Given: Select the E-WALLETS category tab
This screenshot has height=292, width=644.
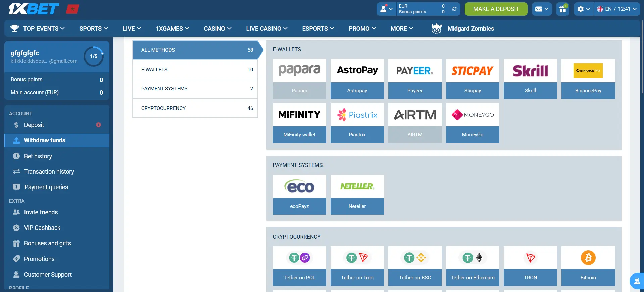Looking at the screenshot, I should tap(195, 70).
